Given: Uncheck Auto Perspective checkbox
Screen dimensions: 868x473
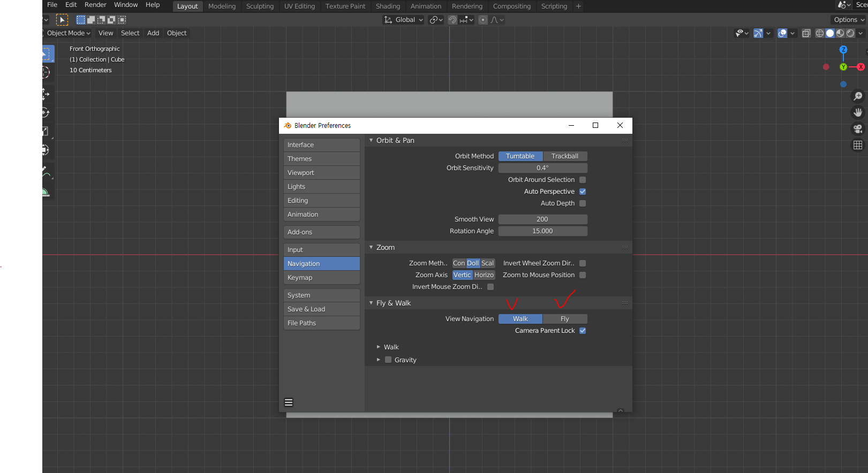Looking at the screenshot, I should point(583,192).
